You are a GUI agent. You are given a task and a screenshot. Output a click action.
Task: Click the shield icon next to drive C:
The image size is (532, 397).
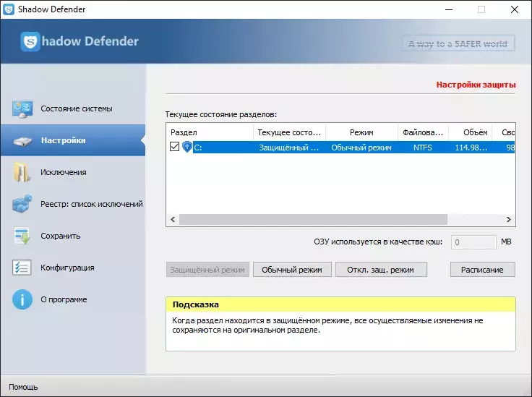[x=187, y=147]
